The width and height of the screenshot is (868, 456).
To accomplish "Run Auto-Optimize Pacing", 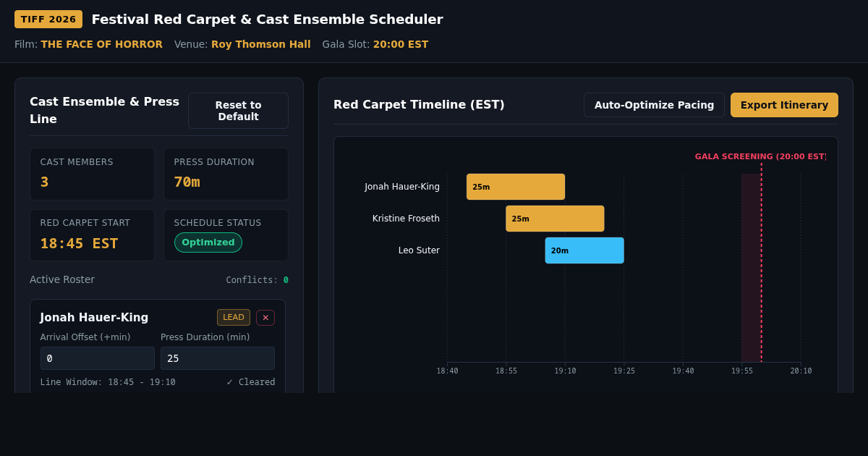I will pyautogui.click(x=654, y=105).
